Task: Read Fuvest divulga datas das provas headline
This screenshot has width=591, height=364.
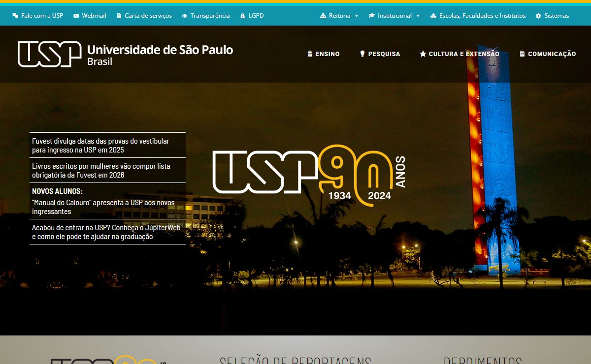Action: (x=100, y=146)
